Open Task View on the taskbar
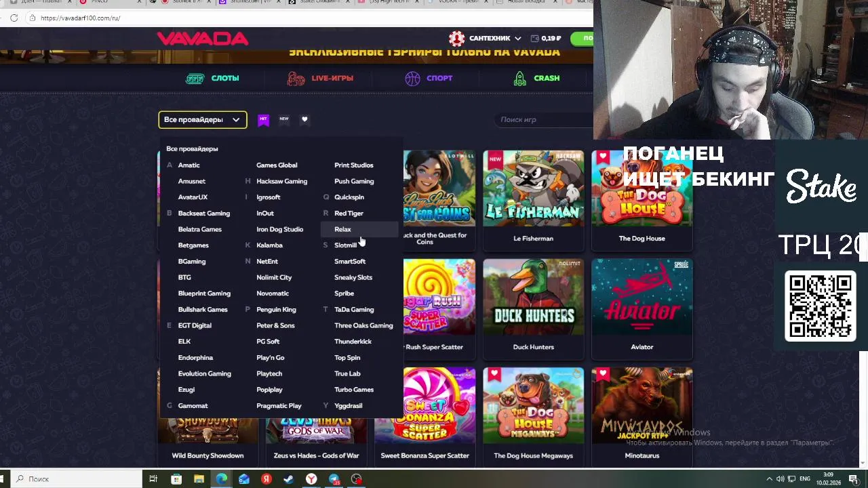The width and height of the screenshot is (868, 488). pos(153,479)
